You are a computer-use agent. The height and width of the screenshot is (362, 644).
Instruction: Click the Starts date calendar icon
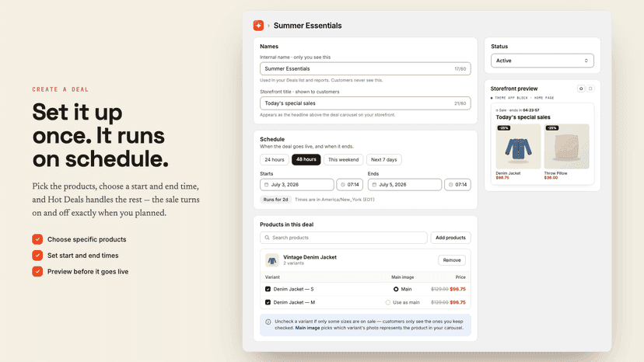[x=266, y=185]
